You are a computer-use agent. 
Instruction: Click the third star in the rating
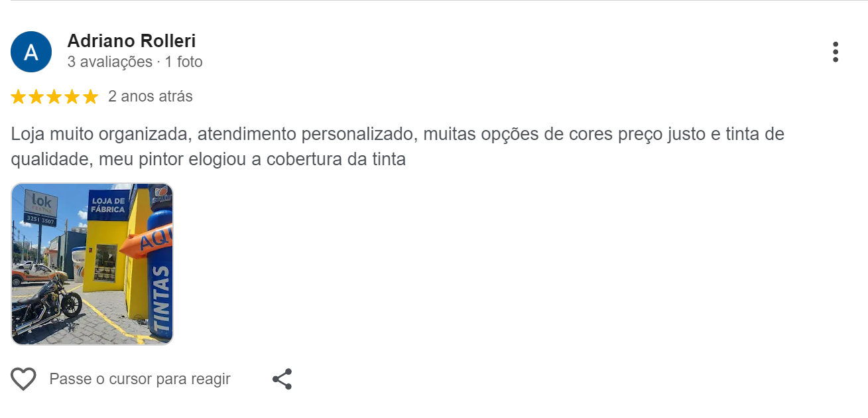tap(55, 96)
